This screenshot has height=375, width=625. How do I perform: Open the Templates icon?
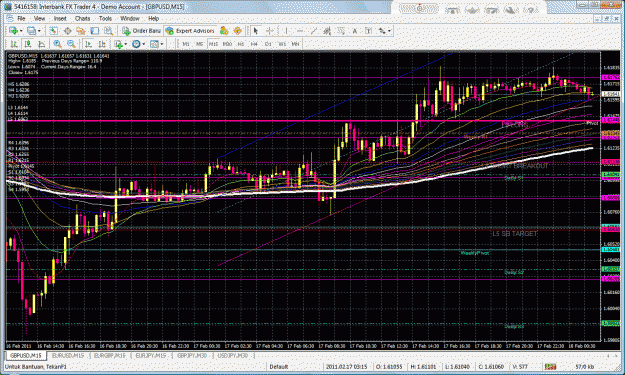click(x=154, y=44)
